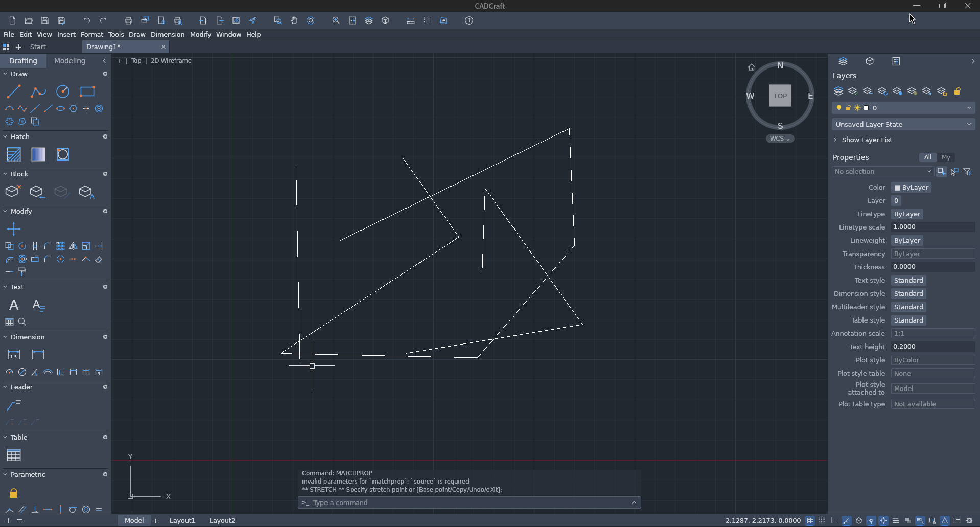Click the Pan hand tool in toolbar
The height and width of the screenshot is (527, 980).
tap(294, 20)
